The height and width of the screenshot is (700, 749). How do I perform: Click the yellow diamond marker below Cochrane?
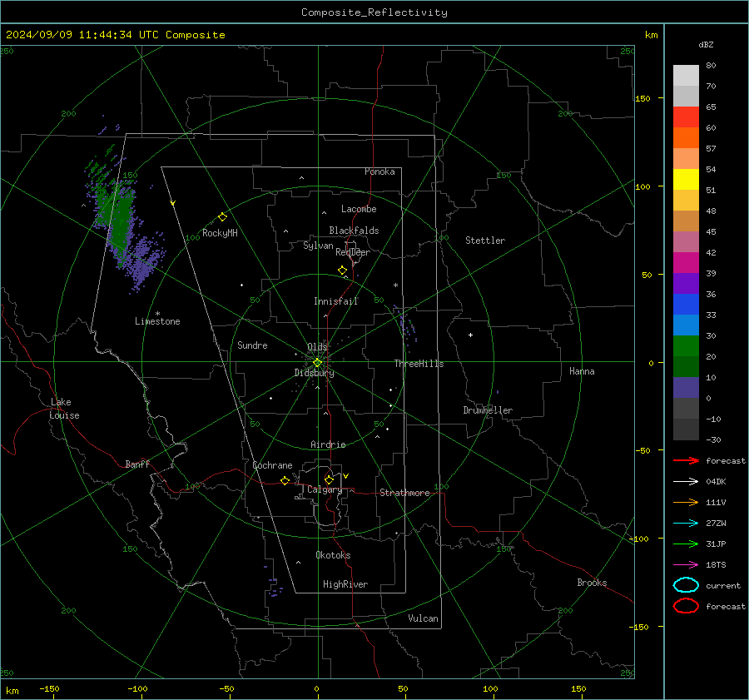point(285,481)
